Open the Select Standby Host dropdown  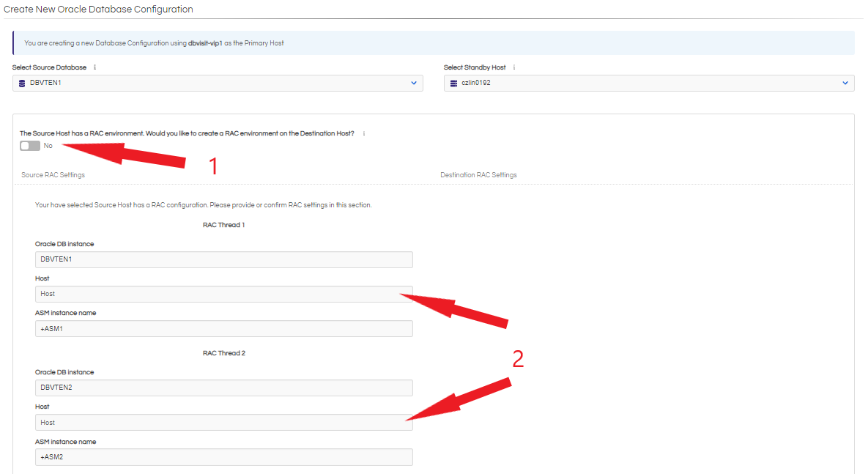[649, 84]
